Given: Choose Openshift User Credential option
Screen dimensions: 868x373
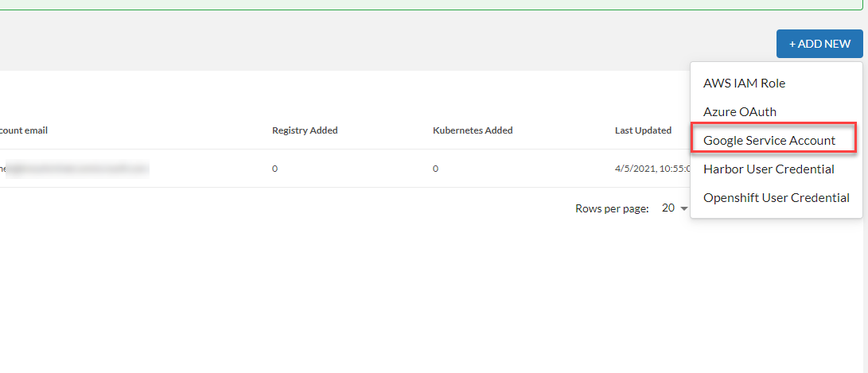Looking at the screenshot, I should click(x=776, y=198).
